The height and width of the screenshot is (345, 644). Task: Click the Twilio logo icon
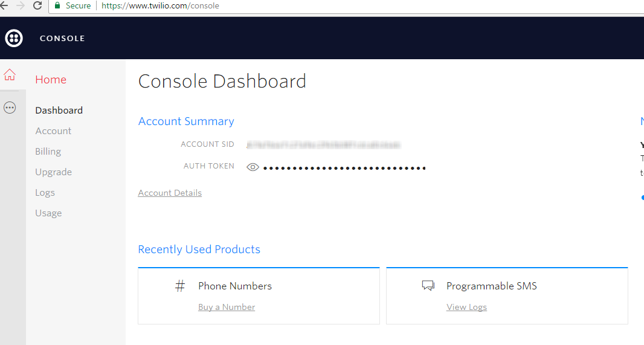14,38
